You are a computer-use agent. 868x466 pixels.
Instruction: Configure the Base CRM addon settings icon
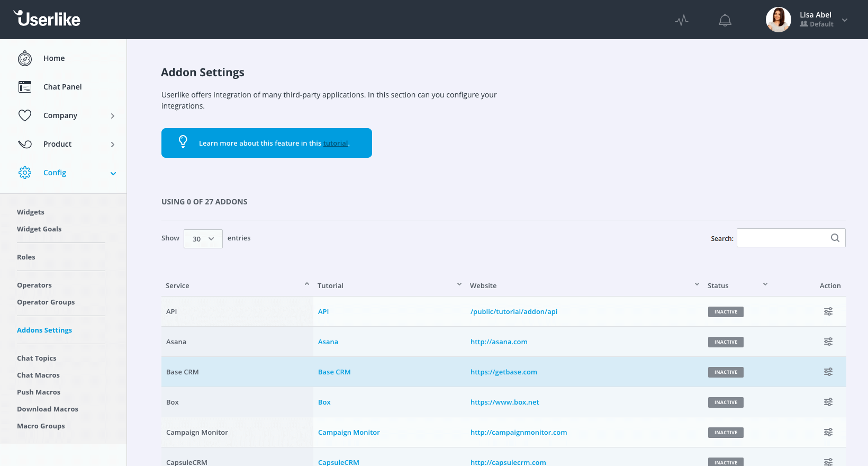point(828,372)
